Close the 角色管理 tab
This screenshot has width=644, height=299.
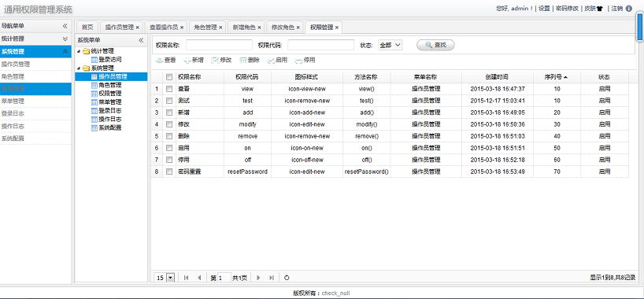point(220,28)
